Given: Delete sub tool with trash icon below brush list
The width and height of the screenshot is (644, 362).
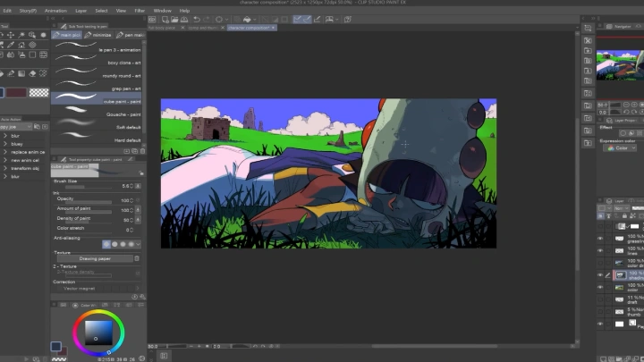Looking at the screenshot, I should 142,151.
